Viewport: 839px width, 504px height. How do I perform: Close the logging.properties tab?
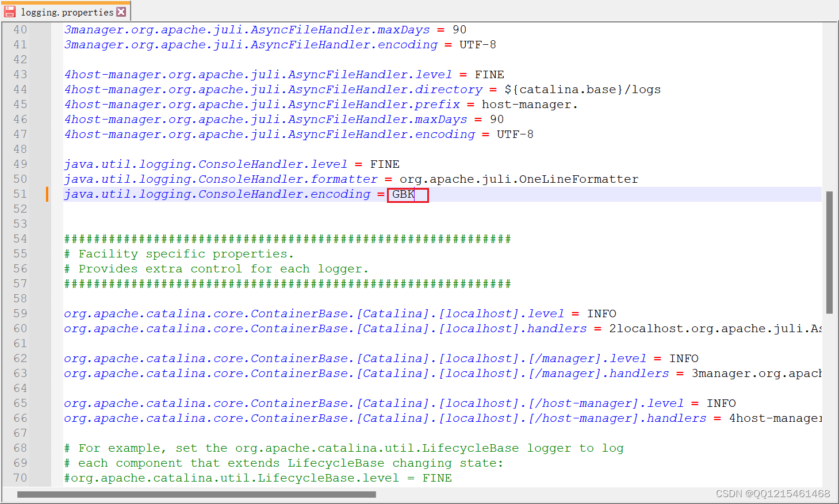[121, 11]
